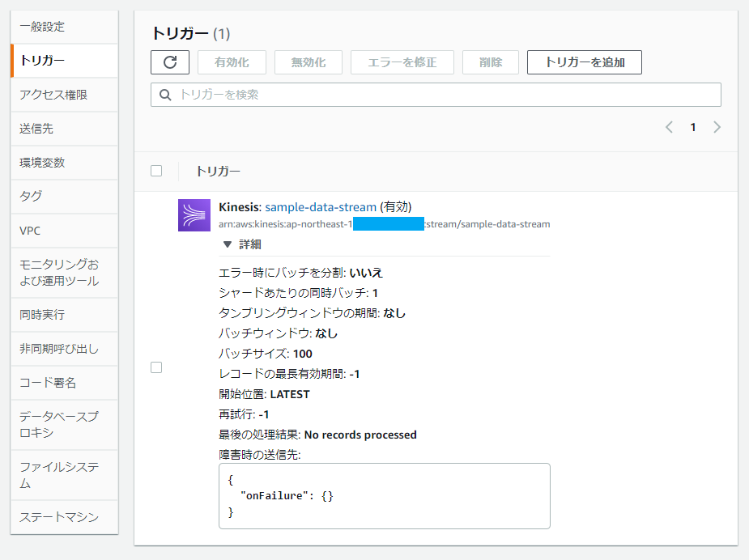
Task: Click 'バッチサイズ: 100' text
Action: click(266, 354)
